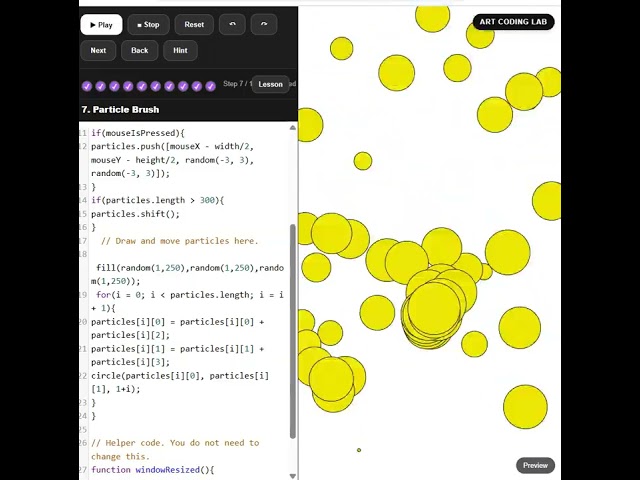
Task: Undo the last code edit
Action: click(232, 25)
